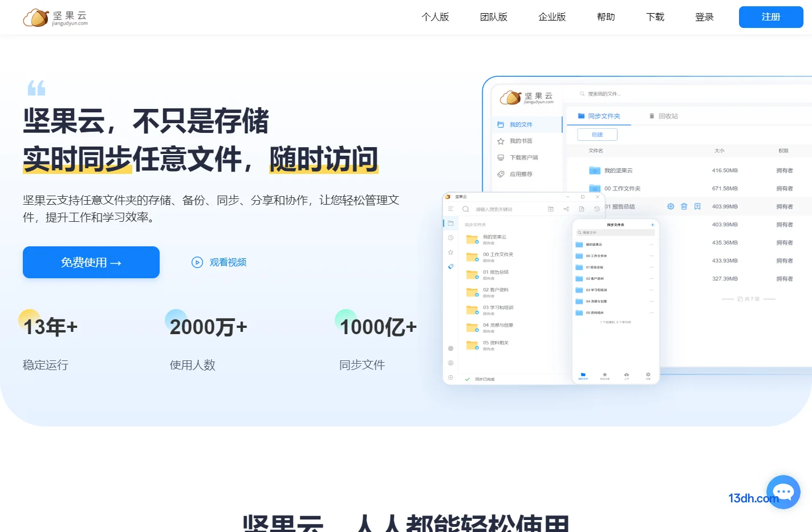
Task: Click the 大小 column header
Action: (x=720, y=151)
